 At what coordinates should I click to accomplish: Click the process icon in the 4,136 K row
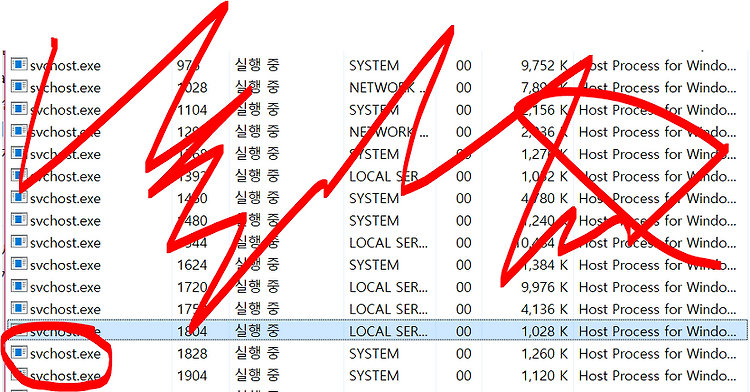click(x=19, y=308)
